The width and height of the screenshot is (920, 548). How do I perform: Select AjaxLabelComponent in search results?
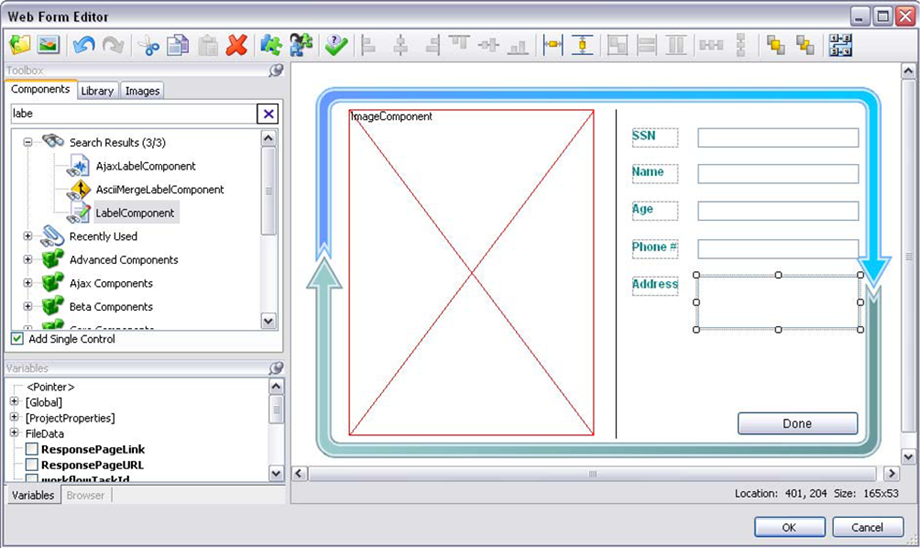pos(146,166)
